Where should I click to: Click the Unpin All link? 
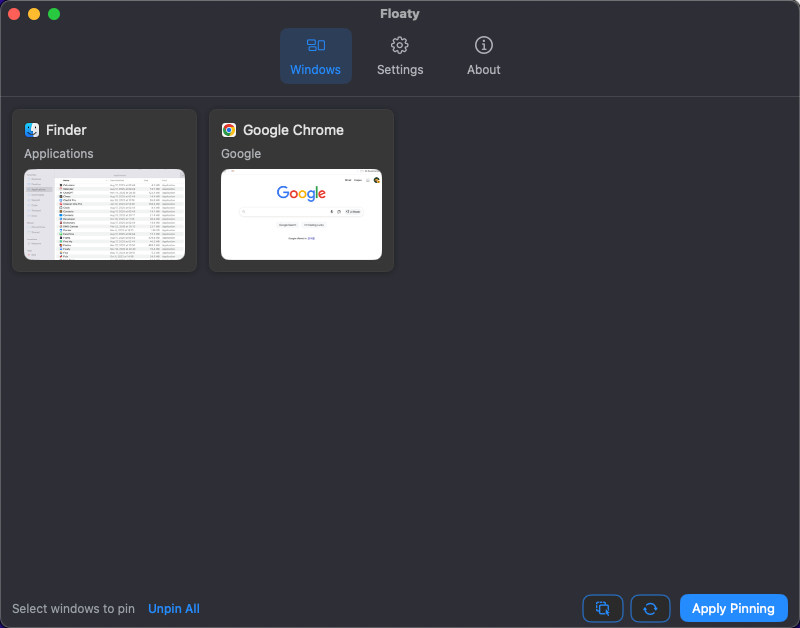tap(174, 608)
